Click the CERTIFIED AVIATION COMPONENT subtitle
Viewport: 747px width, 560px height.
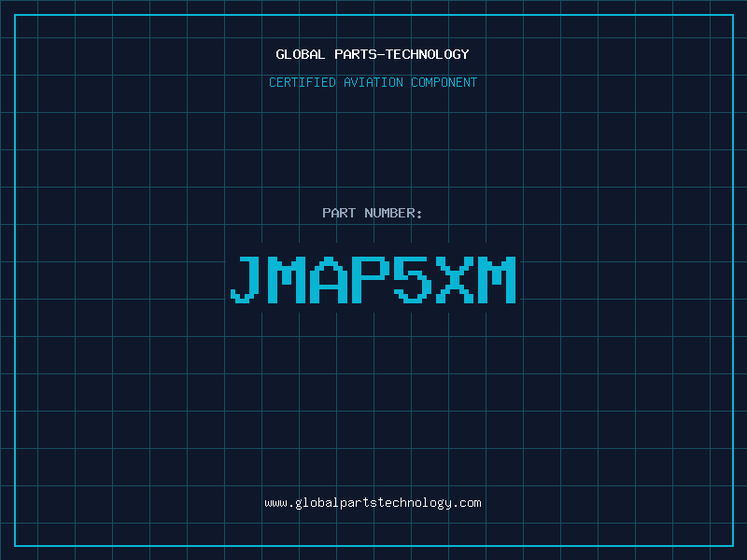(x=373, y=82)
